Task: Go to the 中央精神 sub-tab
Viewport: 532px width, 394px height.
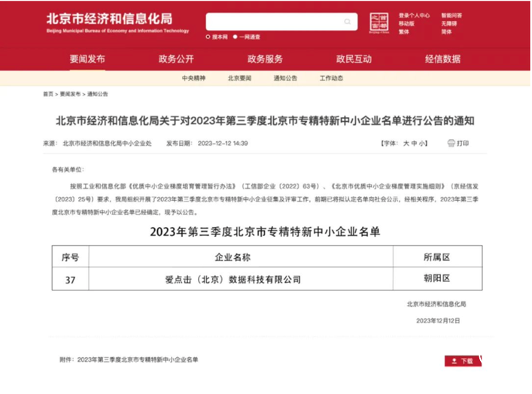Action: pyautogui.click(x=193, y=78)
